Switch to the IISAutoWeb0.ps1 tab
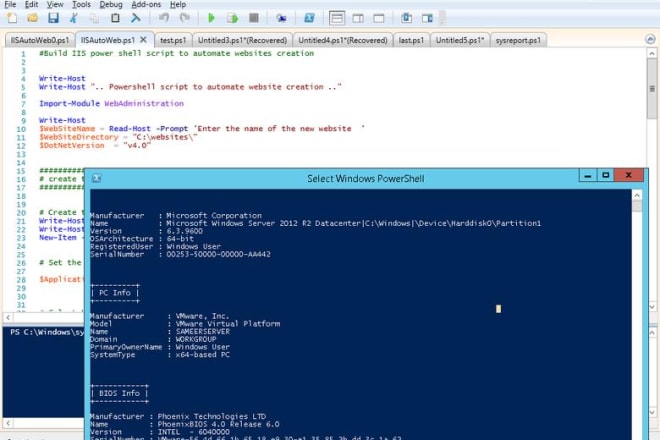 tap(40, 40)
